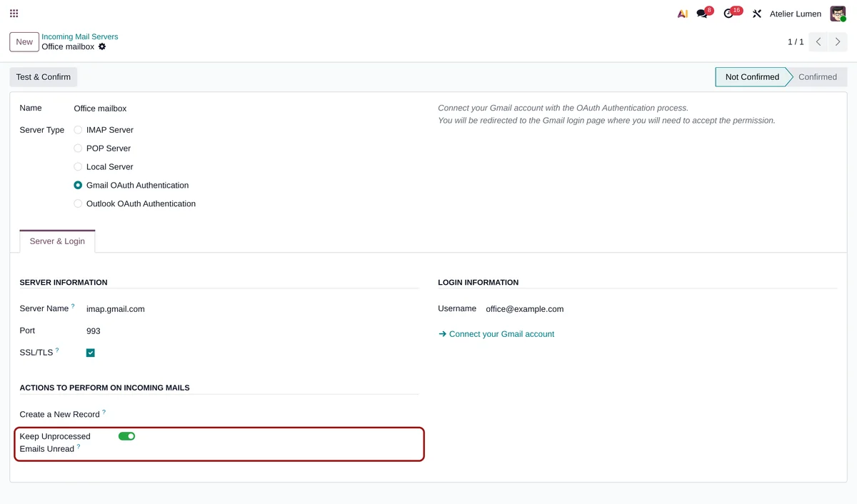This screenshot has height=504, width=857.
Task: Set status to Not Confirmed
Action: (x=752, y=77)
